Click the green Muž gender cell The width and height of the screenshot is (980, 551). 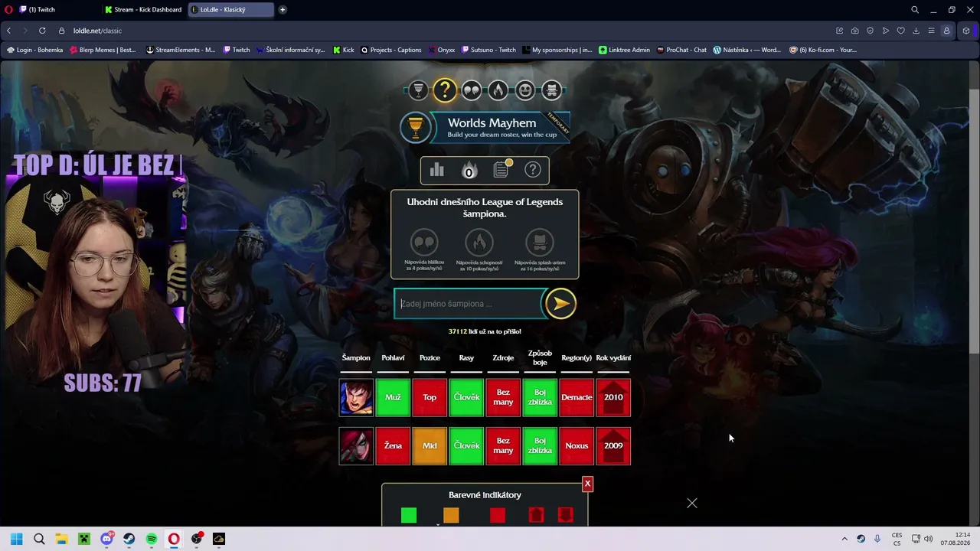pyautogui.click(x=393, y=397)
